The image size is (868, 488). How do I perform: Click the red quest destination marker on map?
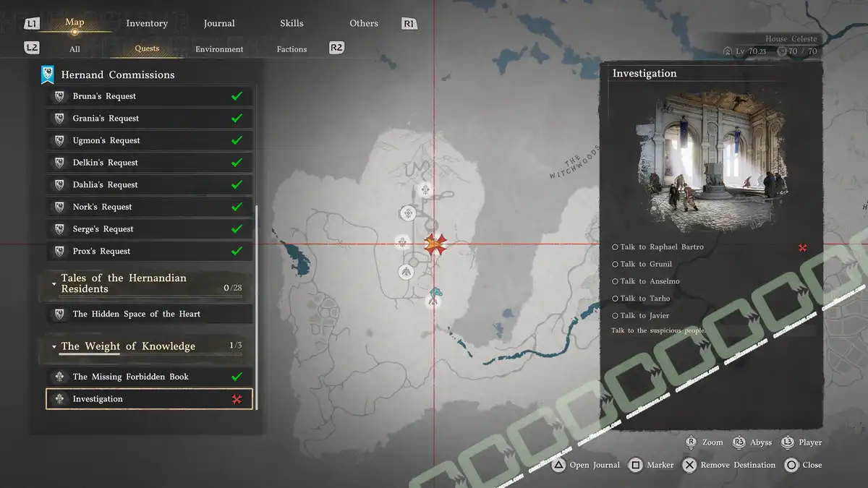point(435,244)
